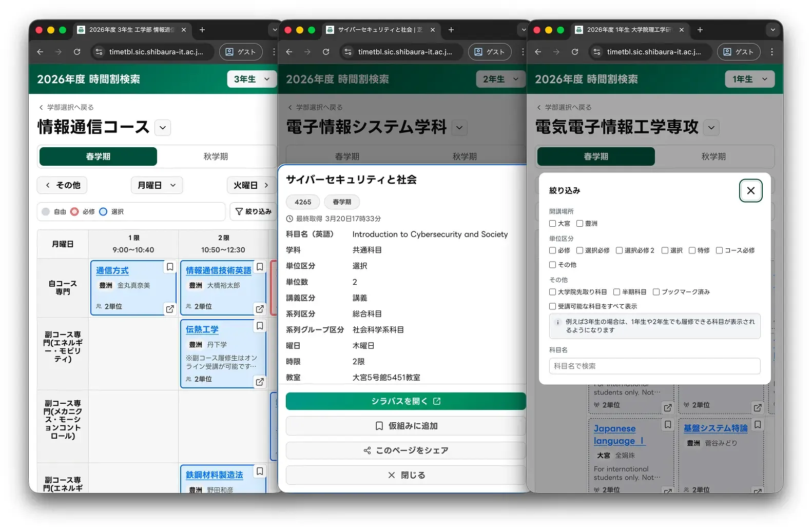Screen dimensions: 812x531
Task: Open Chrome menu in right browser window
Action: tap(772, 52)
